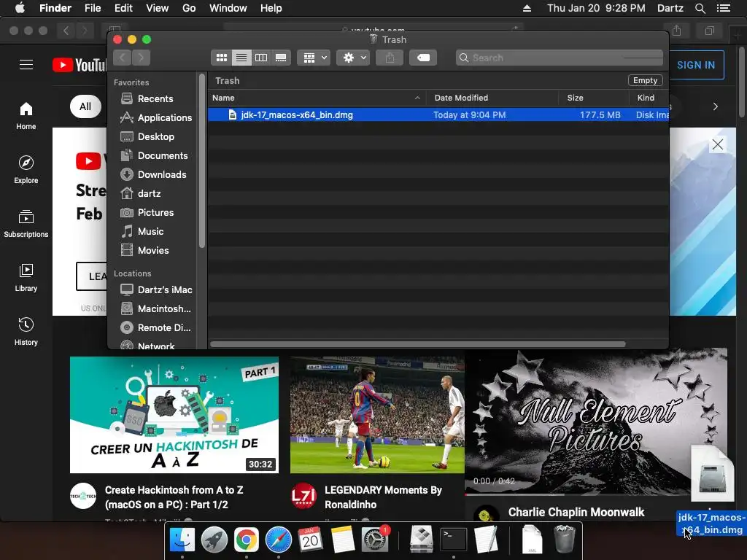
Task: Open the group-by arrangement dropdown
Action: click(314, 58)
